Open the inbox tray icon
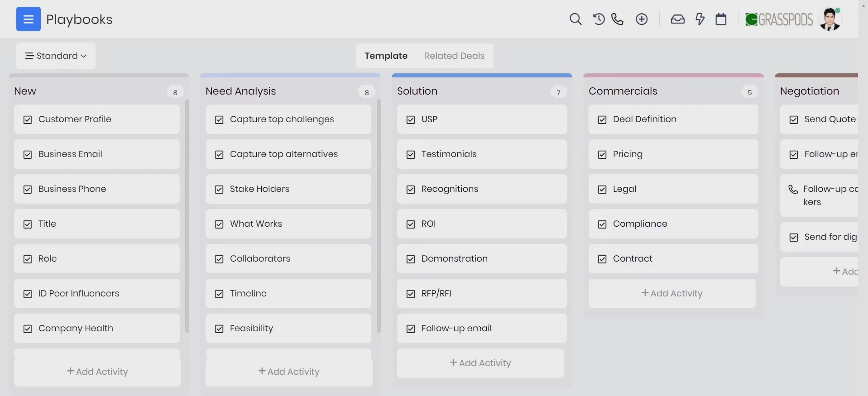 click(x=677, y=19)
